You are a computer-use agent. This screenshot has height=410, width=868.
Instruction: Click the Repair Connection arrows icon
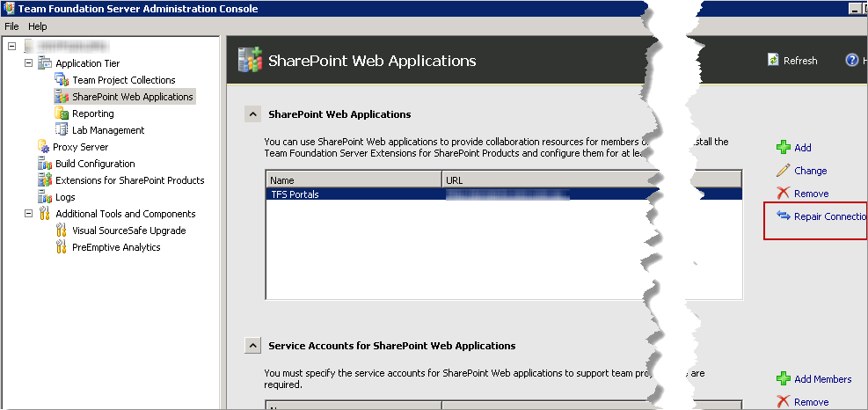click(x=783, y=216)
